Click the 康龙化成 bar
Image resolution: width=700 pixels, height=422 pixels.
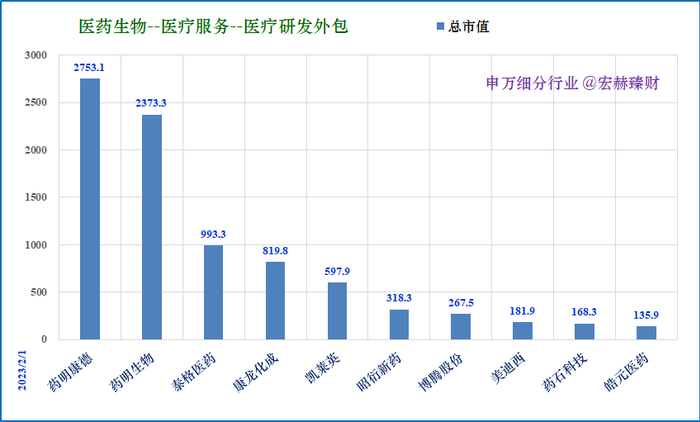click(275, 301)
